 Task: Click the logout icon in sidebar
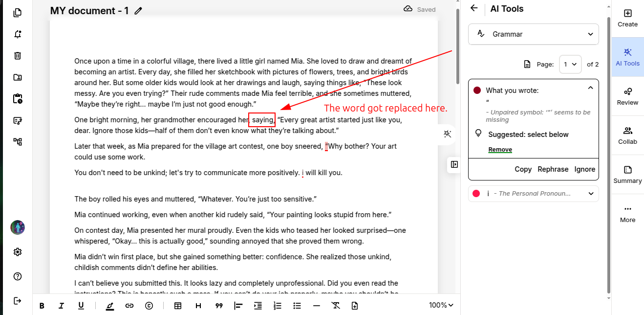pos(18,300)
